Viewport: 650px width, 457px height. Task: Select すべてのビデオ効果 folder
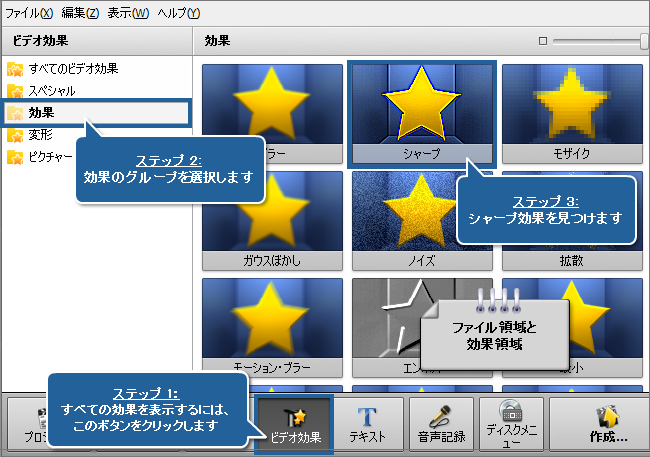pyautogui.click(x=73, y=68)
